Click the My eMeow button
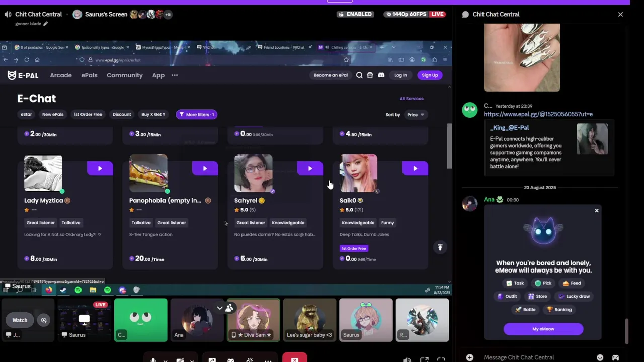644x362 pixels. pyautogui.click(x=543, y=329)
